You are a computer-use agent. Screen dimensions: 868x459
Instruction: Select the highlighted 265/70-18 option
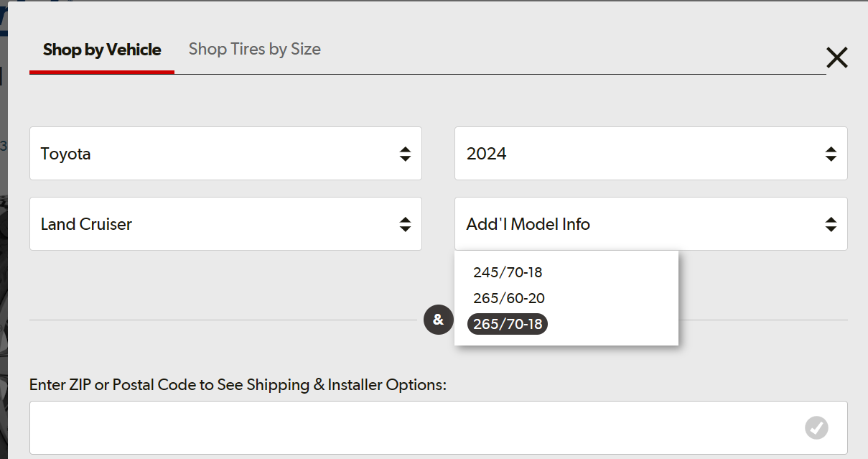click(508, 324)
